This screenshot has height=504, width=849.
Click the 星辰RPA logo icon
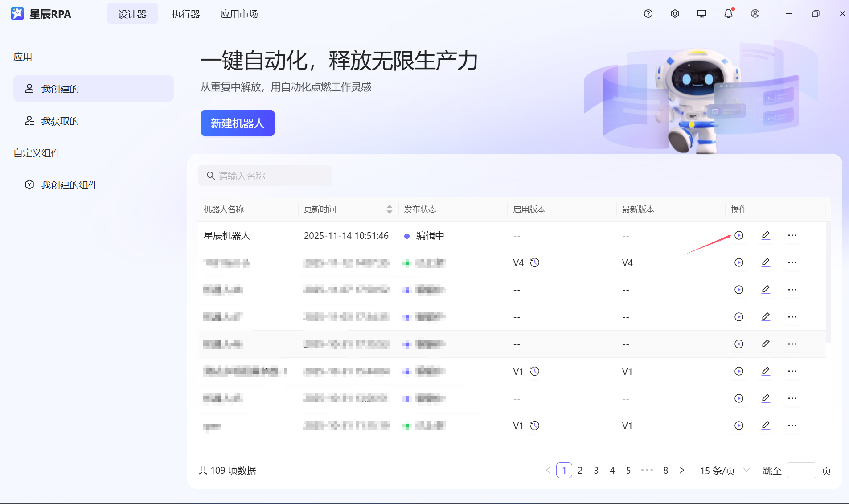17,13
